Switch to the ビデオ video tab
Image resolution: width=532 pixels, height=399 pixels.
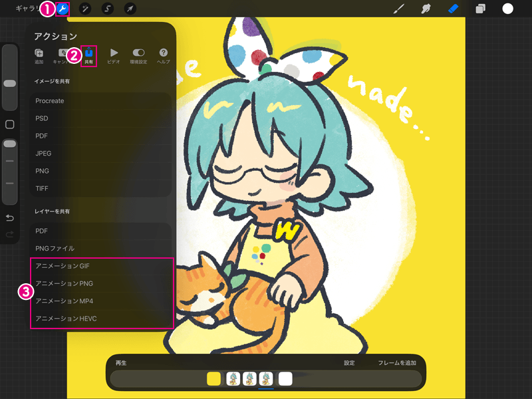click(x=114, y=57)
